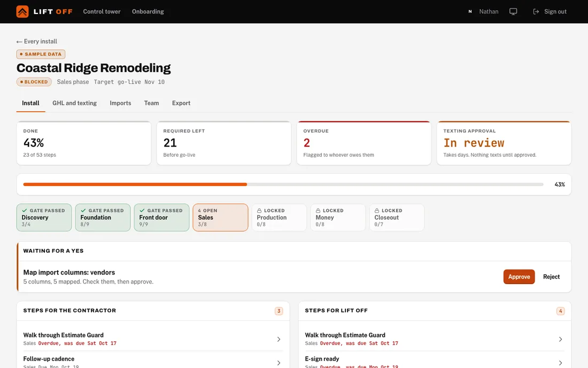Click the lock icon on Closeout phase
Viewport: 588px width, 368px height.
click(x=377, y=210)
